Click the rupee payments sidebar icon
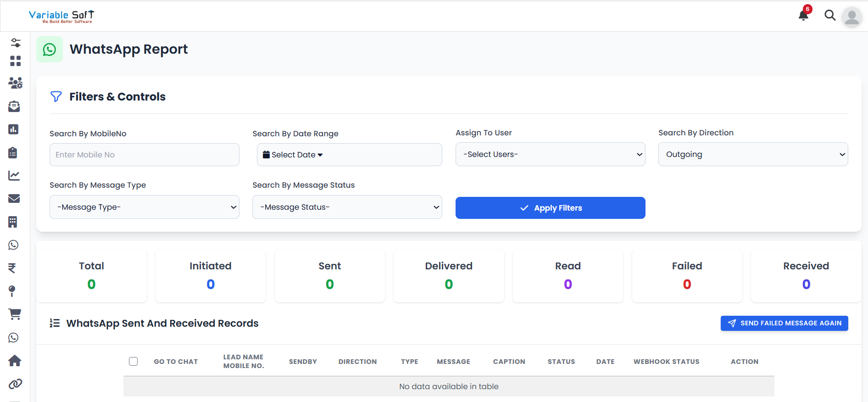The width and height of the screenshot is (868, 402). point(12,268)
